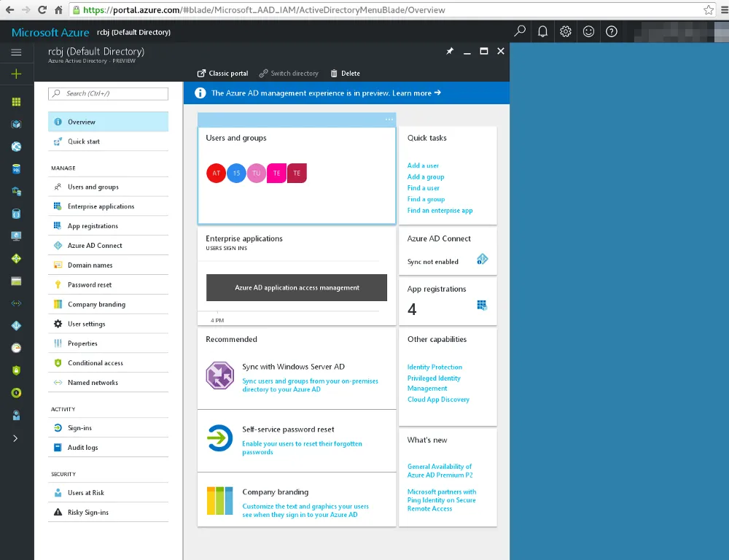
Task: Click the search magnifier in Azure top bar
Action: point(519,31)
